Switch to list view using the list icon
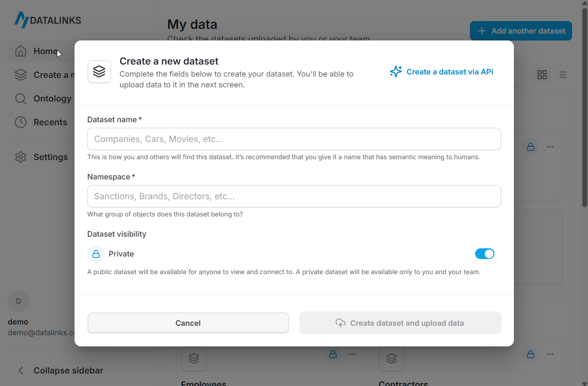 click(562, 74)
